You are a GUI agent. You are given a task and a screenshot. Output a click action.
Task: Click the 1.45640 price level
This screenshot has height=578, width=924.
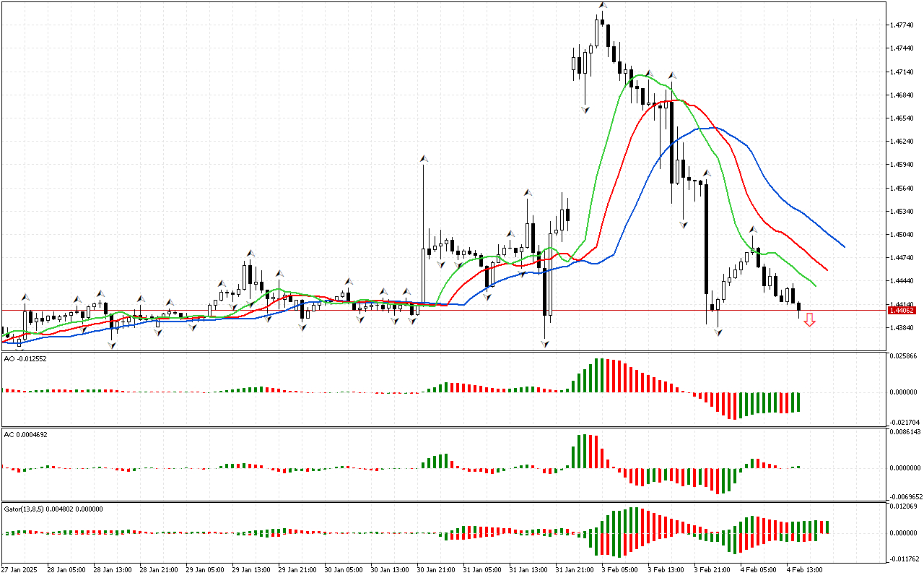(902, 188)
